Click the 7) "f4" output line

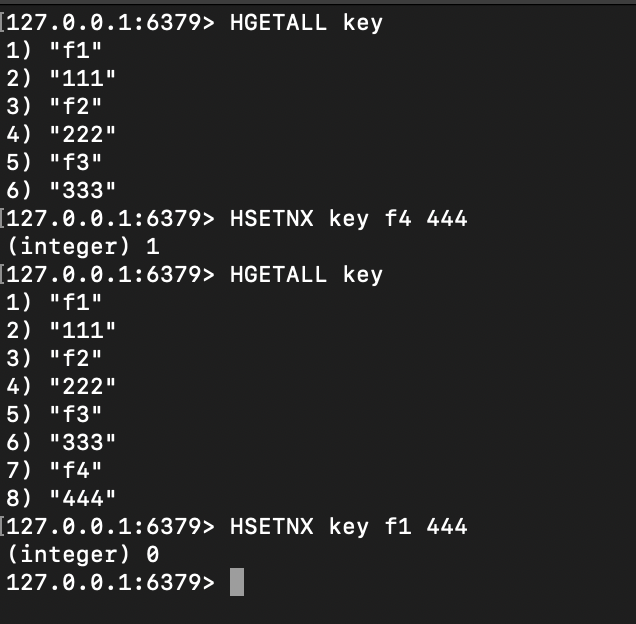54,470
